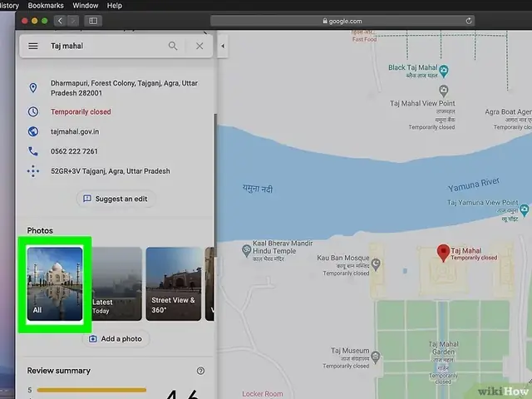Image resolution: width=532 pixels, height=399 pixels.
Task: Open the Window menu
Action: [x=86, y=6]
